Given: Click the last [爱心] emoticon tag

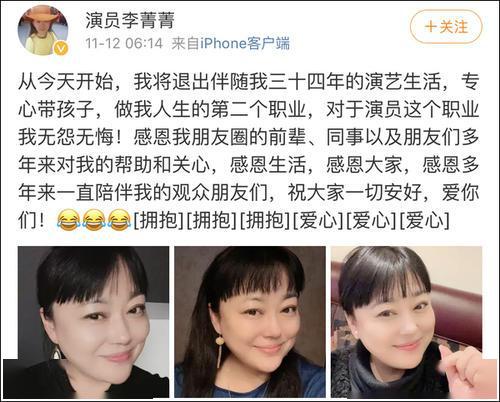Looking at the screenshot, I should (x=425, y=221).
